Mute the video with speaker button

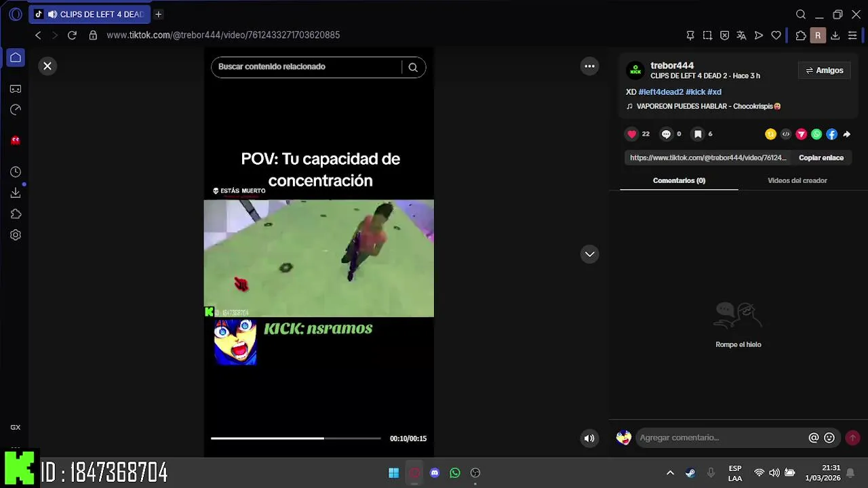click(x=589, y=438)
